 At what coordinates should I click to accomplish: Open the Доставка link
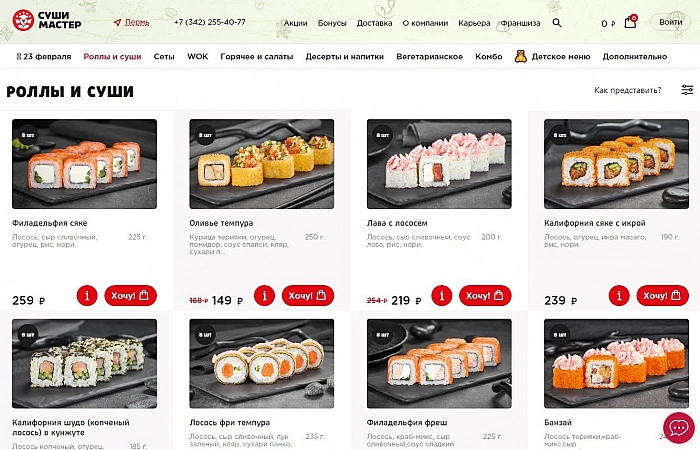[374, 23]
